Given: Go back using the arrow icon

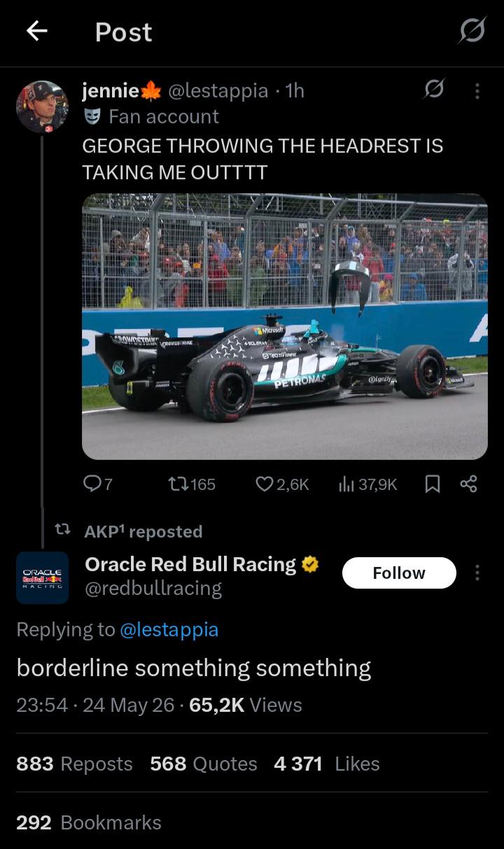Looking at the screenshot, I should (36, 31).
